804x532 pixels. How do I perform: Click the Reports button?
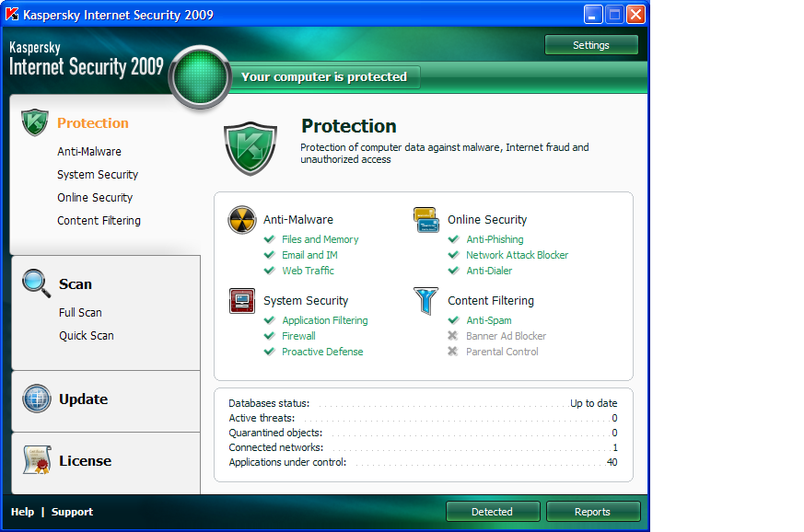[x=593, y=512]
